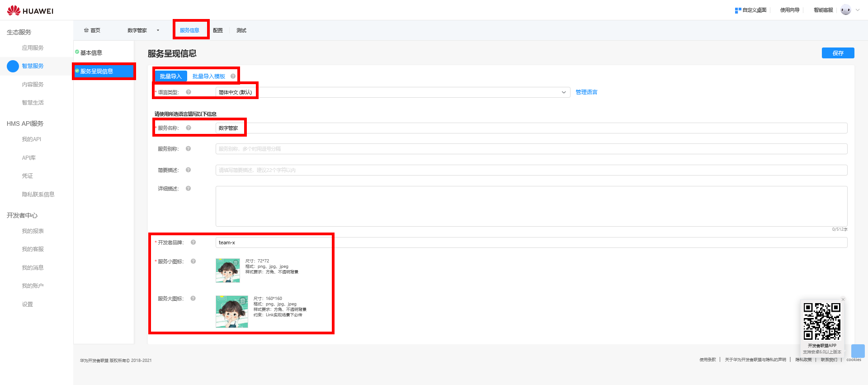Click help icon beside 服务大图标

(193, 298)
